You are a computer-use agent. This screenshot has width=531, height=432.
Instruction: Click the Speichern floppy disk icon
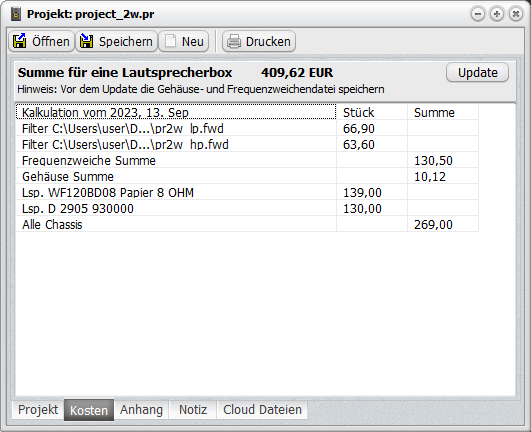coord(87,41)
